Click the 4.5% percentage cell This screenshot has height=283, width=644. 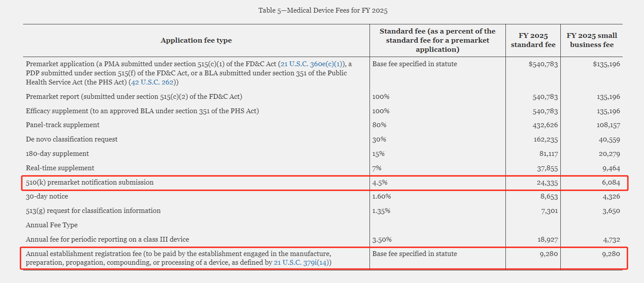click(x=380, y=183)
